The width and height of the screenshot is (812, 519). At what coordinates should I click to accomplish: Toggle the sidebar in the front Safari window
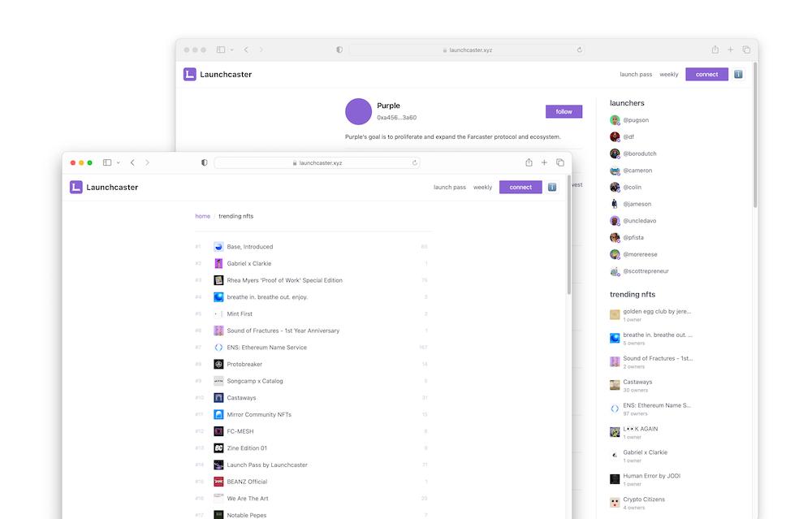107,162
